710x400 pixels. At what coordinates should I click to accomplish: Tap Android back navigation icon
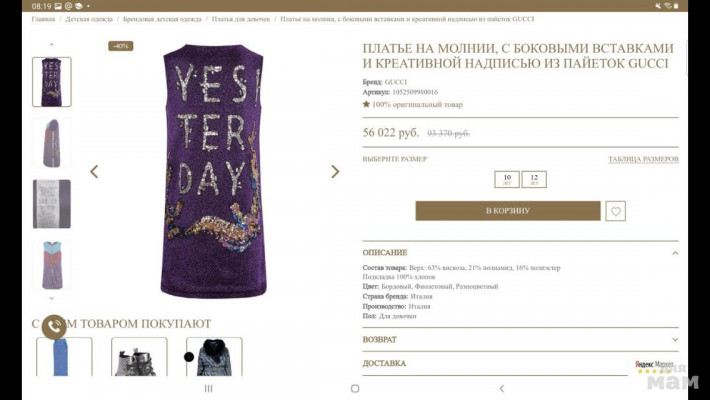click(x=501, y=388)
